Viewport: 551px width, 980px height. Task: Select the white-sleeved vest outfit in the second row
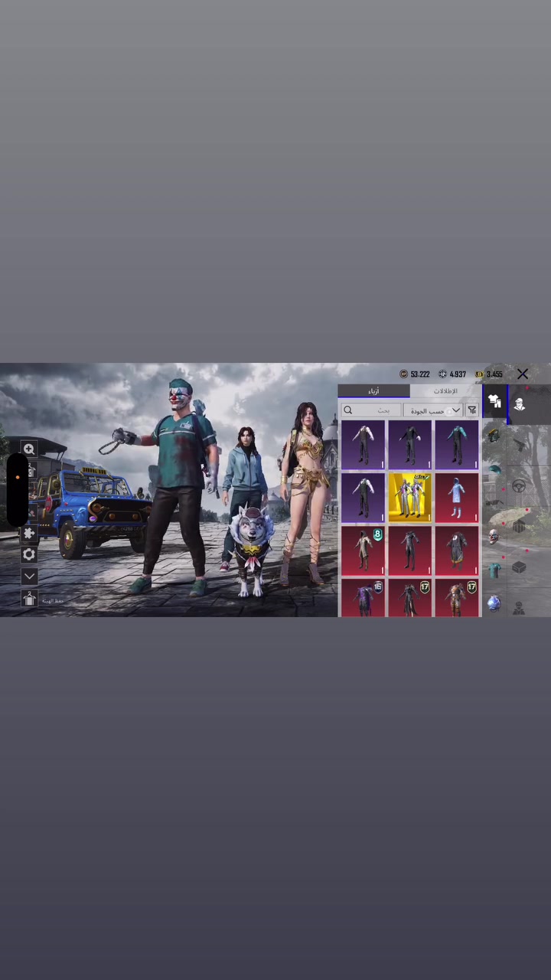[363, 498]
